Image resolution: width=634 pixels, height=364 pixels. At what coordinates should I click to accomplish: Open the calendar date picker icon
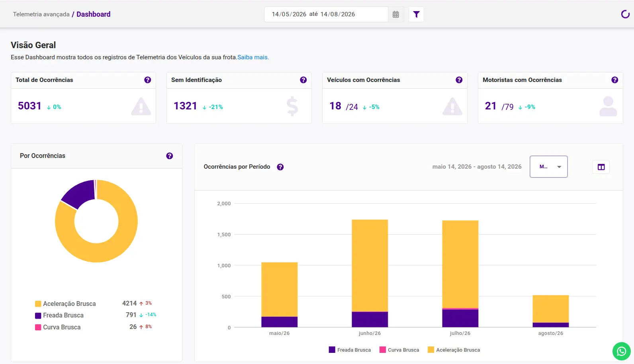coord(395,14)
